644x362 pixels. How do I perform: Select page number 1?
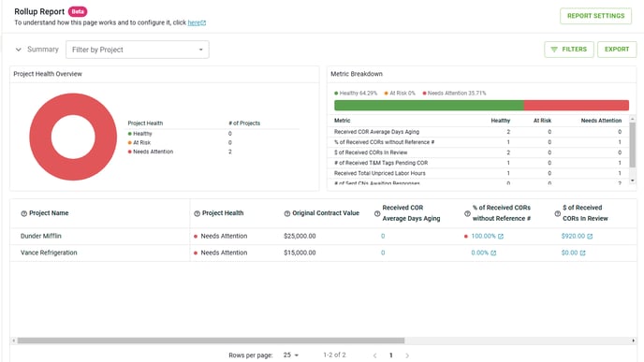[391, 355]
